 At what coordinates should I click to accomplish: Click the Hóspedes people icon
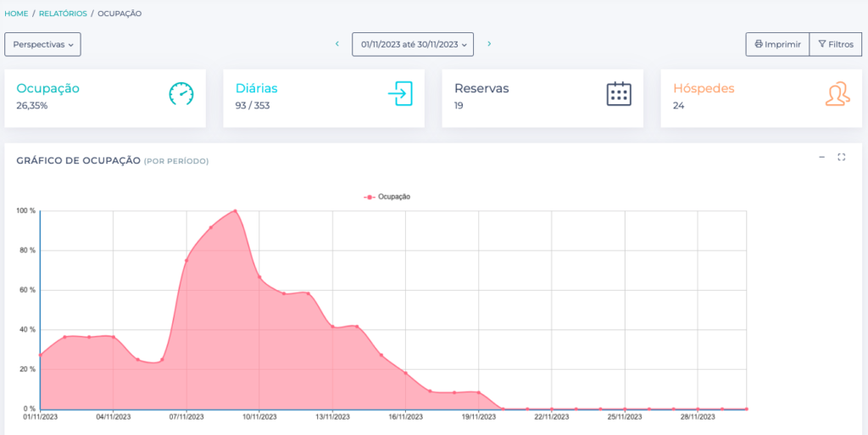[x=837, y=93]
